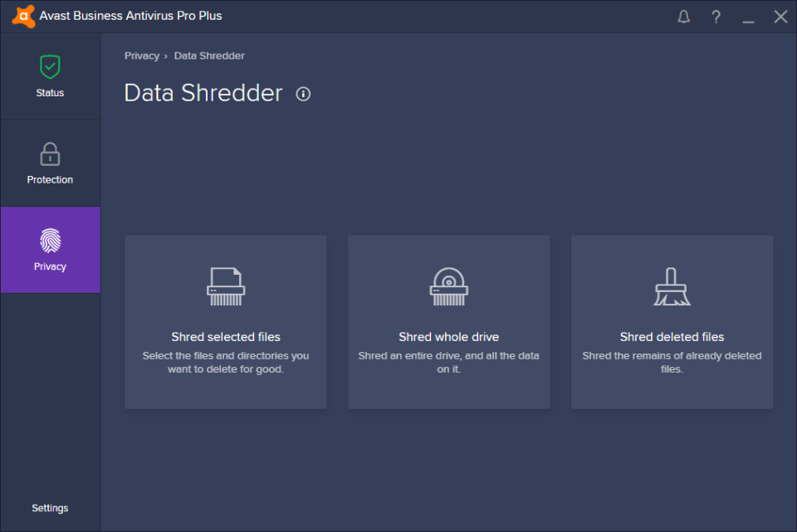Click the orange Avast logo
797x532 pixels.
coord(22,16)
